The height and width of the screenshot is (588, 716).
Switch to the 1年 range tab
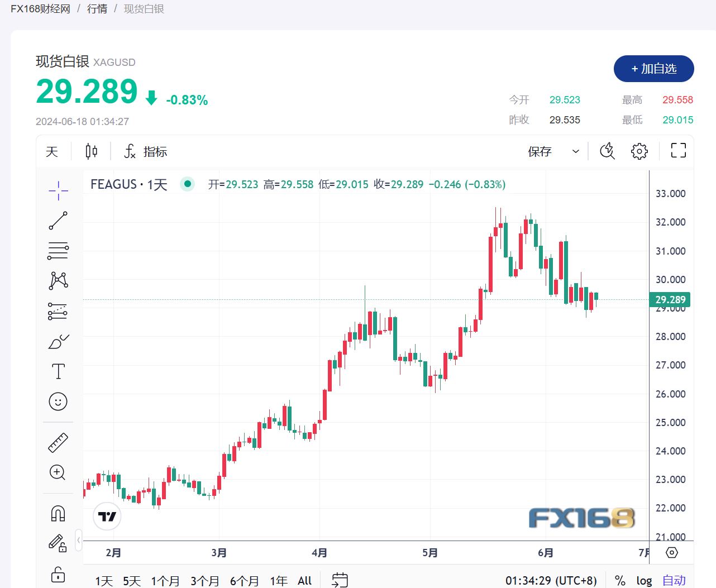point(278,580)
